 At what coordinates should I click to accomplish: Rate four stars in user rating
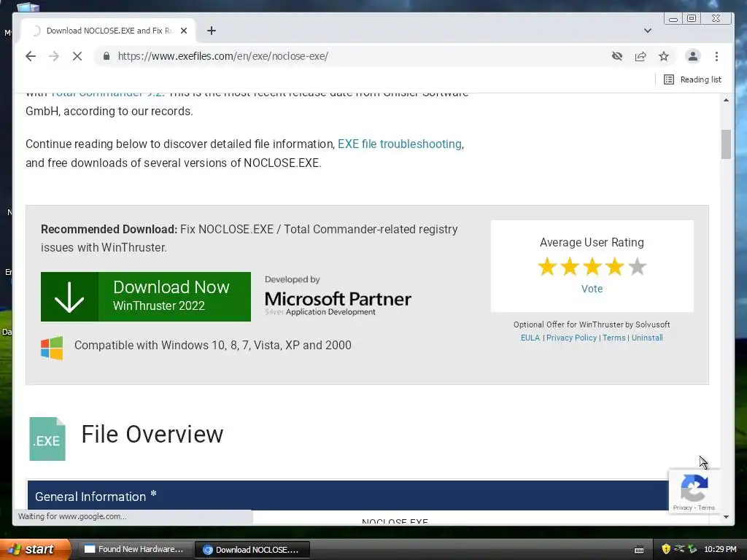tap(614, 267)
